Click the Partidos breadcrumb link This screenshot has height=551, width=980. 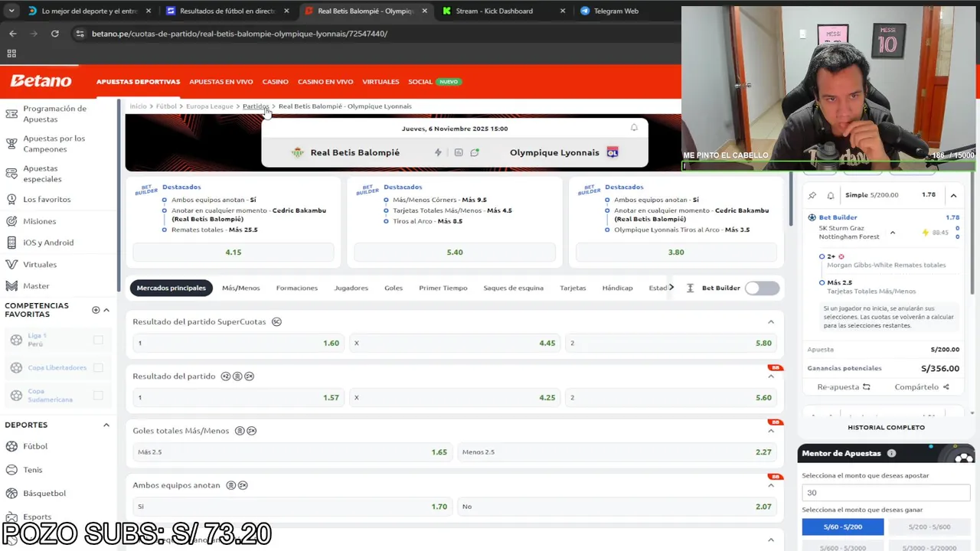click(x=256, y=106)
